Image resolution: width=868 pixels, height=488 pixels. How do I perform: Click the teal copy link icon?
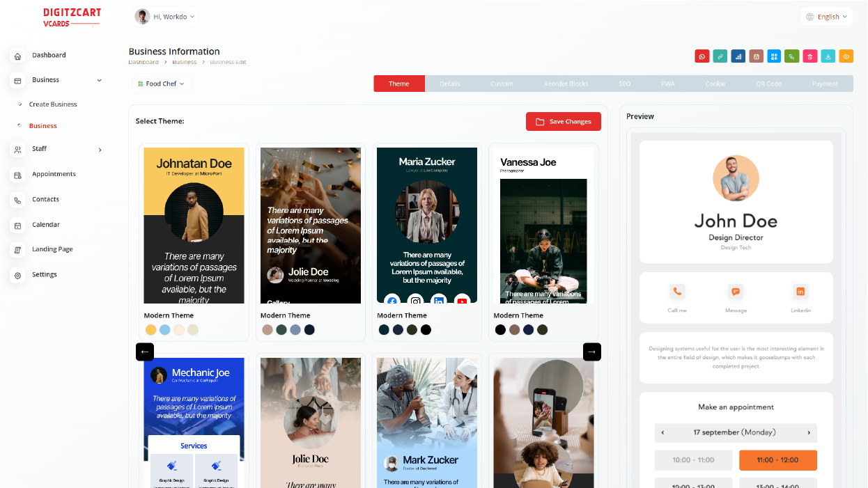tap(720, 56)
